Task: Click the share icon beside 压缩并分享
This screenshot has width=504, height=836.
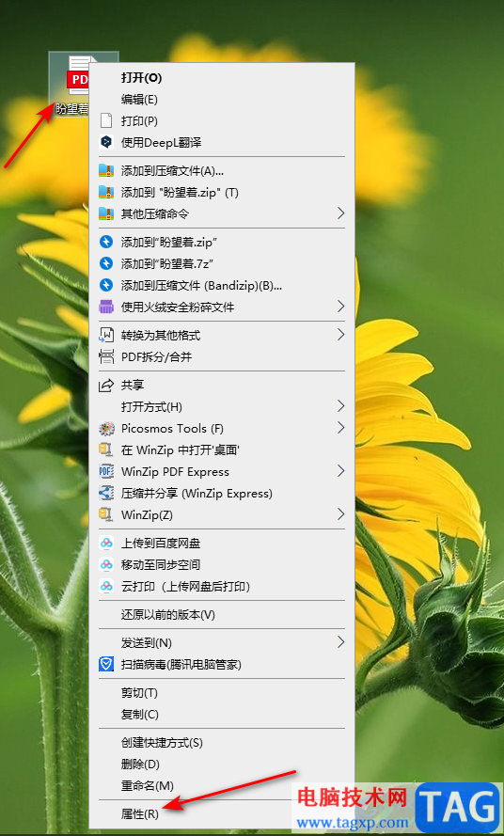Action: pyautogui.click(x=106, y=493)
